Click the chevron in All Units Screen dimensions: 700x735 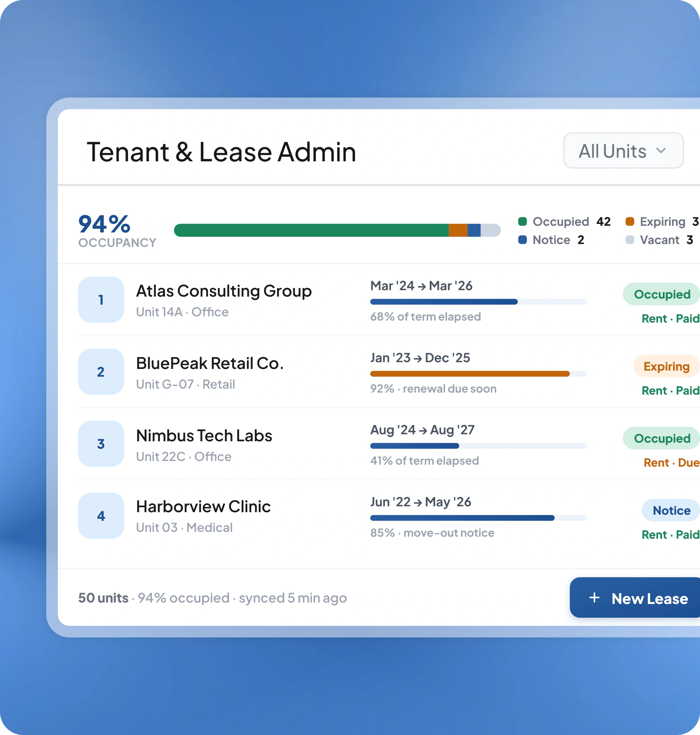pyautogui.click(x=661, y=150)
